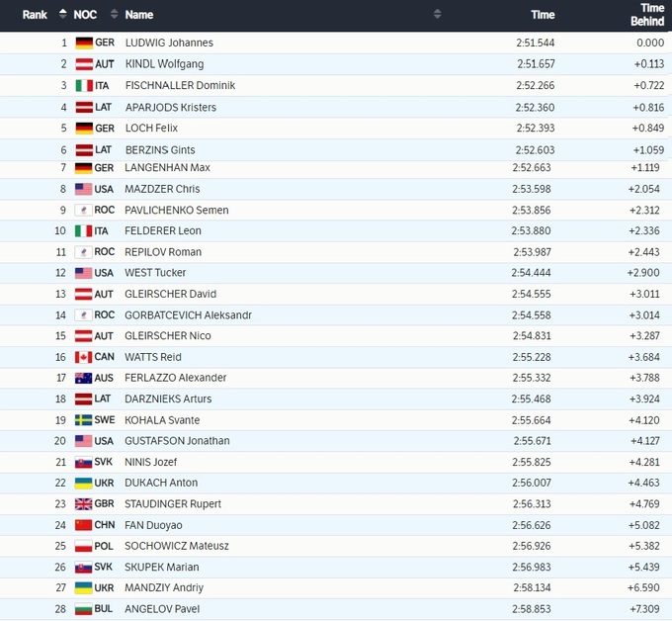
Task: Click the 2:58.853 time for ANGELOV
Action: click(533, 609)
